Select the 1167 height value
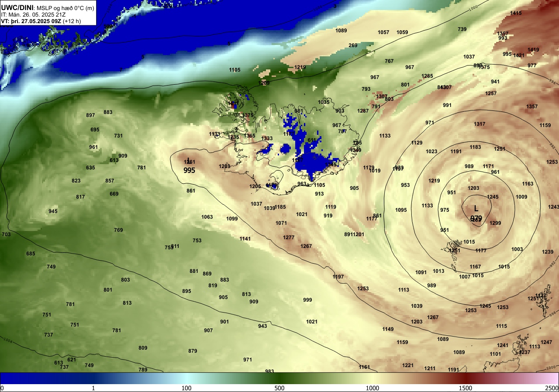559x392 pixels. coord(475,267)
